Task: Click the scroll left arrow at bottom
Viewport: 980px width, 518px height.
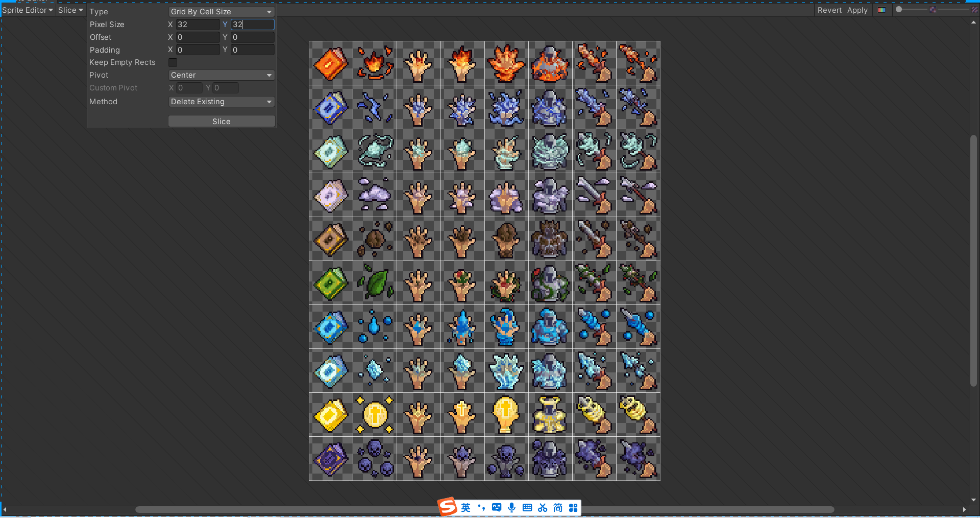Action: (x=5, y=510)
